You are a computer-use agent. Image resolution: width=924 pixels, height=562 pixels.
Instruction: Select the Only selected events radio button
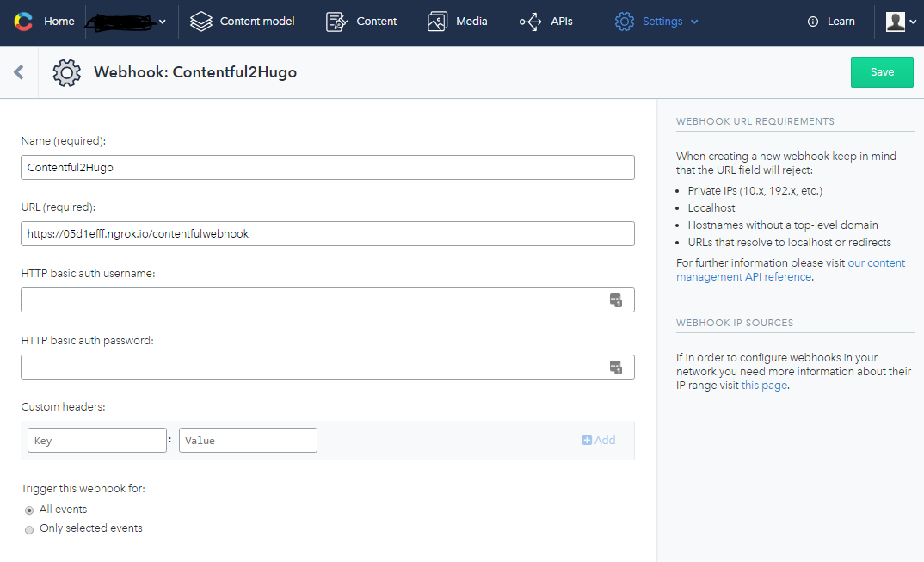tap(29, 529)
